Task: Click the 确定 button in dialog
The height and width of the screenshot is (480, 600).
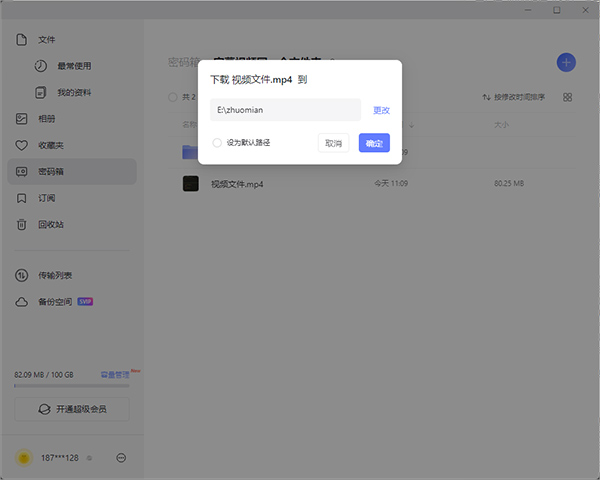Action: coord(374,143)
